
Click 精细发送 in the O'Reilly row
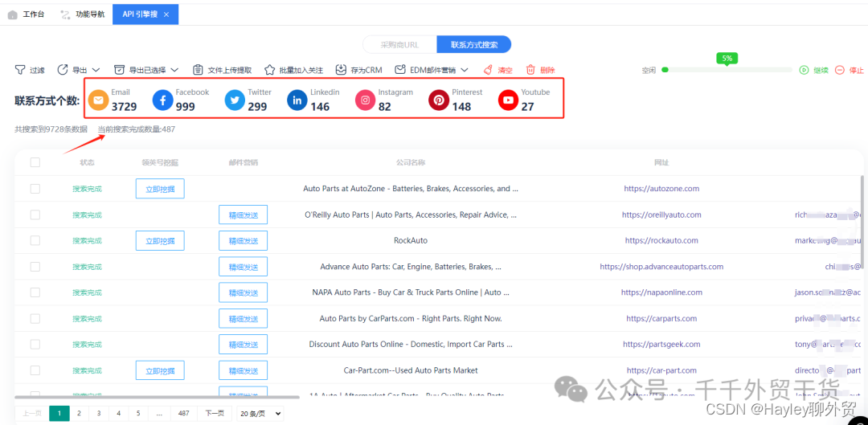coord(243,215)
